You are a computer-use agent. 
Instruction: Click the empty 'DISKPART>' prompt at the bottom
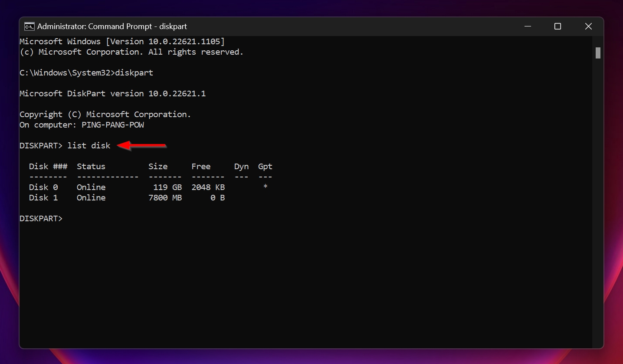click(x=41, y=219)
